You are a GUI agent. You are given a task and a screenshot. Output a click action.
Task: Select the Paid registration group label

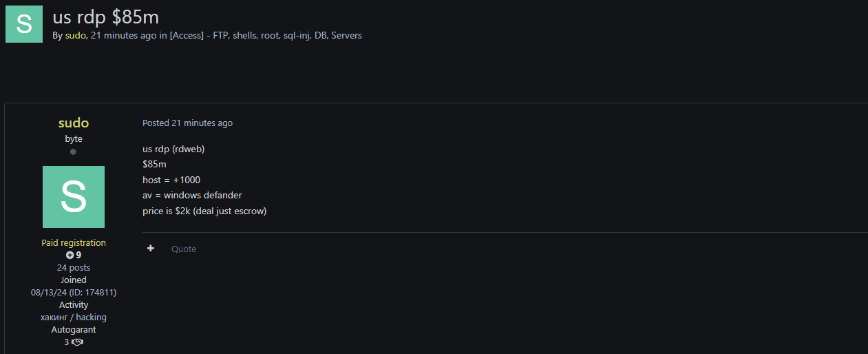(x=74, y=242)
